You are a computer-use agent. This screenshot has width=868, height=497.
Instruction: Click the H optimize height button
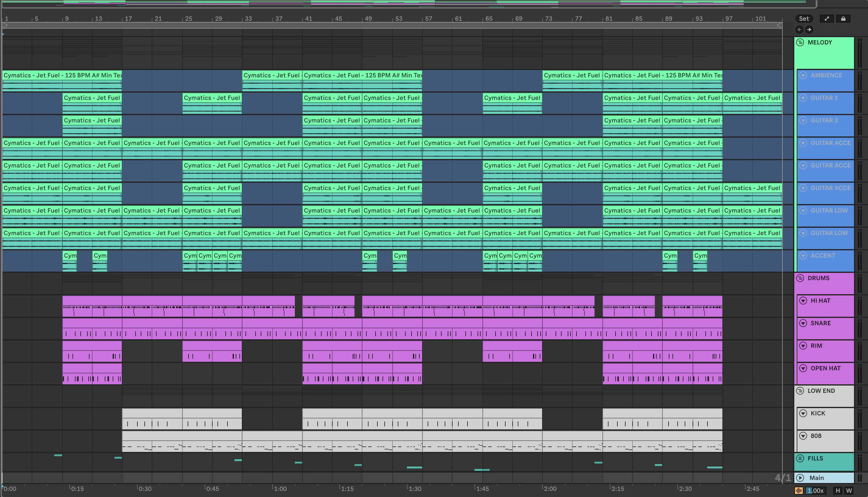point(837,491)
